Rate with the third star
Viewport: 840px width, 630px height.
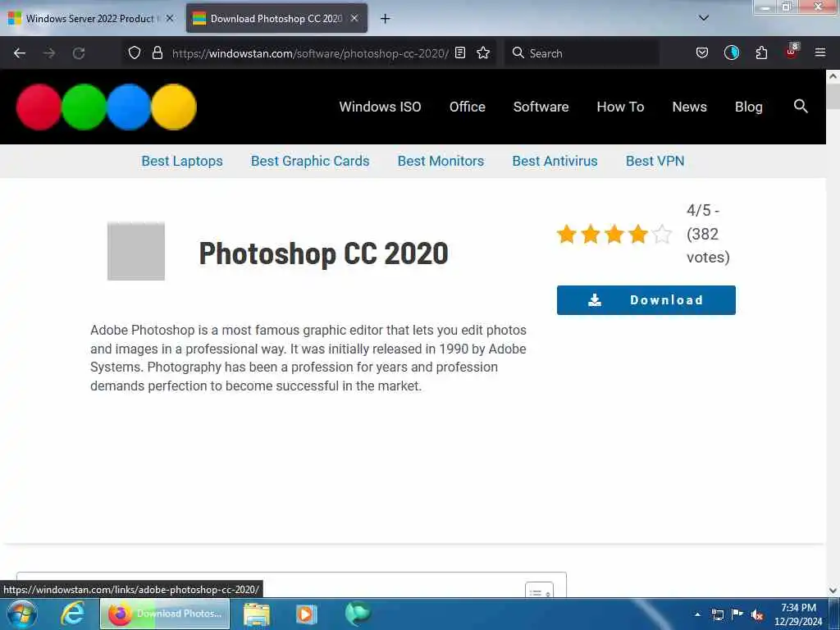pyautogui.click(x=614, y=234)
